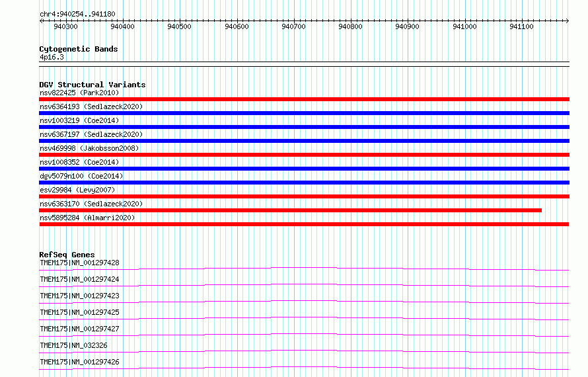
Task: Click the 941100 ruler position label
Action: (x=521, y=26)
